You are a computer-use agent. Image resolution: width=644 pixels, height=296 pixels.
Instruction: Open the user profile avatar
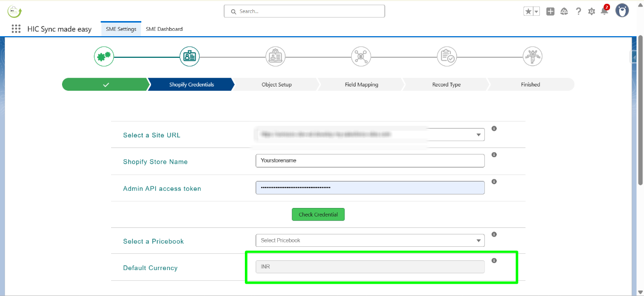622,11
